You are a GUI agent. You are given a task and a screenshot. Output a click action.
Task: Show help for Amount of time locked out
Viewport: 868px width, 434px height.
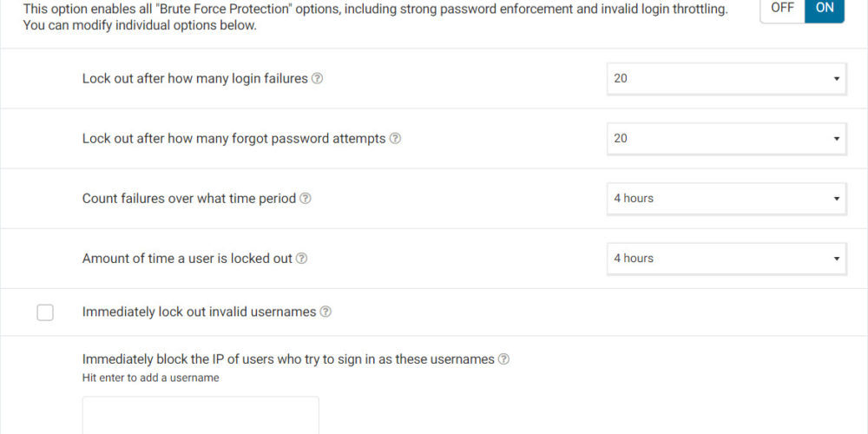302,259
